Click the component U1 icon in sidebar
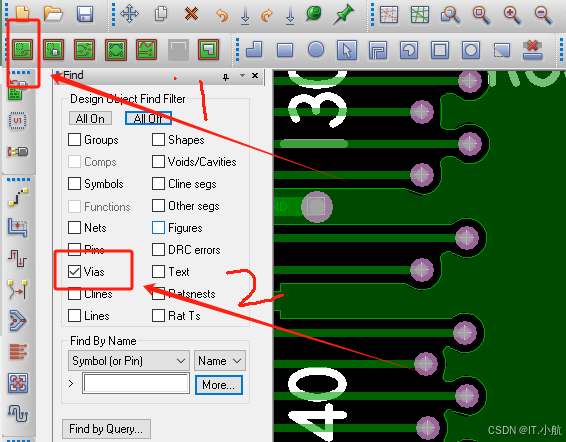Screen dimensions: 566x442 [x=17, y=120]
